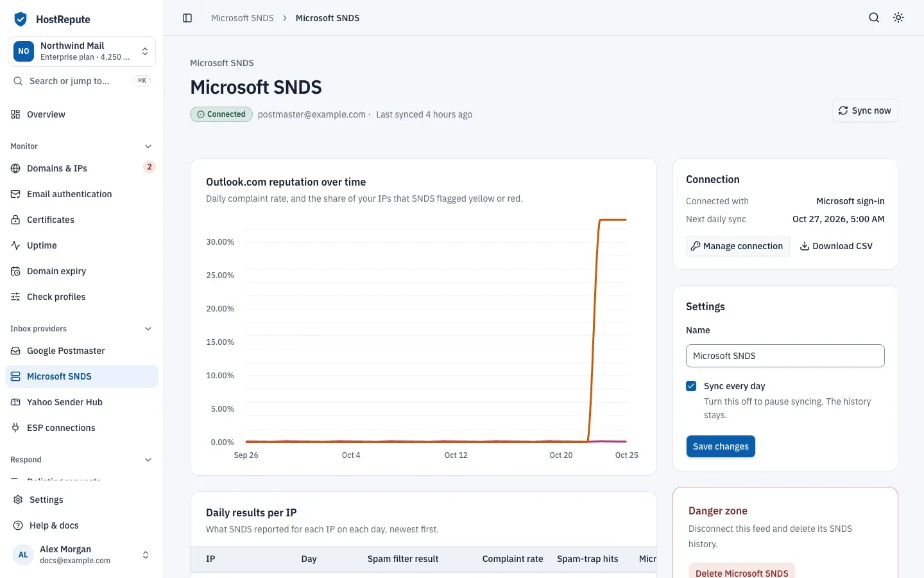
Task: Open Help & docs
Action: [81, 525]
